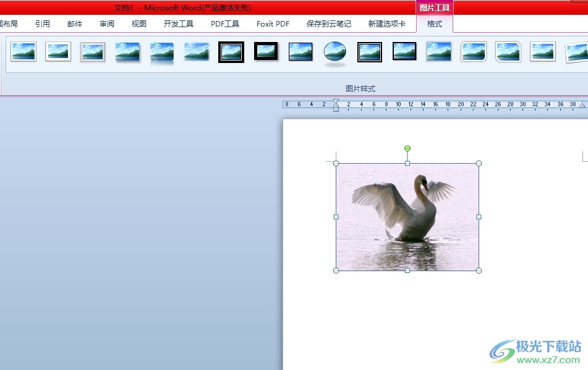Apply the Beveled Matte White picture style
This screenshot has height=370, width=588.
[x=58, y=52]
